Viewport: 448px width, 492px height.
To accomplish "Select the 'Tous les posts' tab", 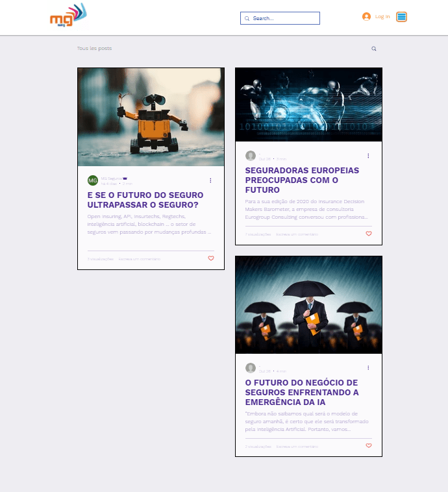I will [x=94, y=49].
